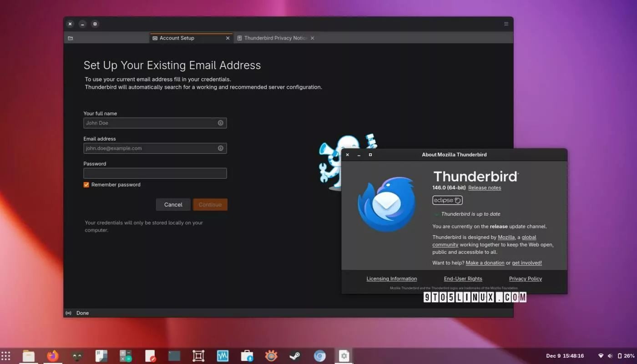The height and width of the screenshot is (364, 637).
Task: Focus the Password input field
Action: click(x=155, y=173)
